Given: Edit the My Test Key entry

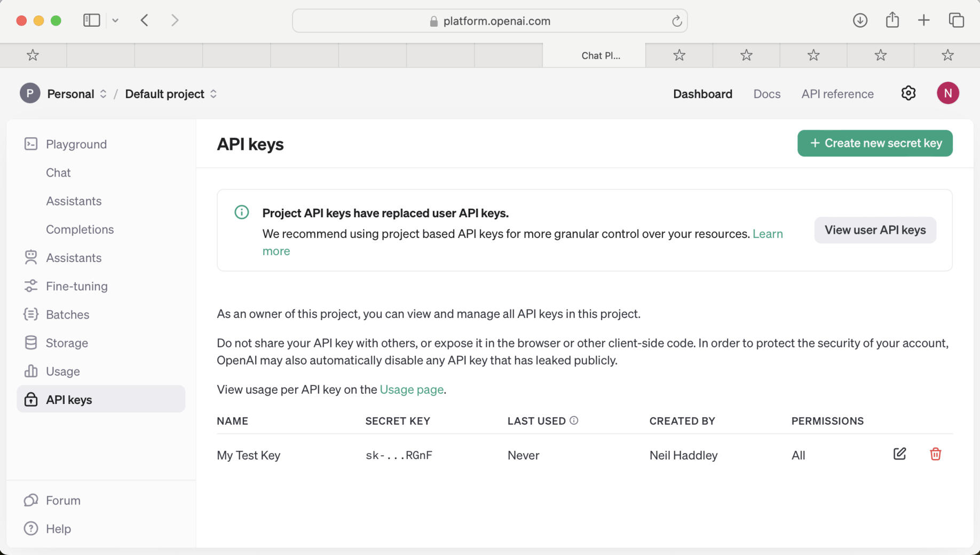Looking at the screenshot, I should (899, 454).
